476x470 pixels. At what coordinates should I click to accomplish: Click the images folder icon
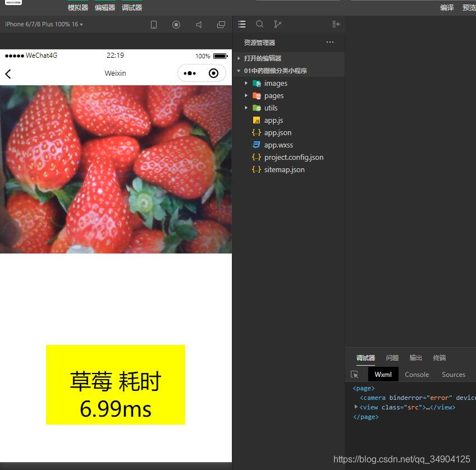point(257,84)
